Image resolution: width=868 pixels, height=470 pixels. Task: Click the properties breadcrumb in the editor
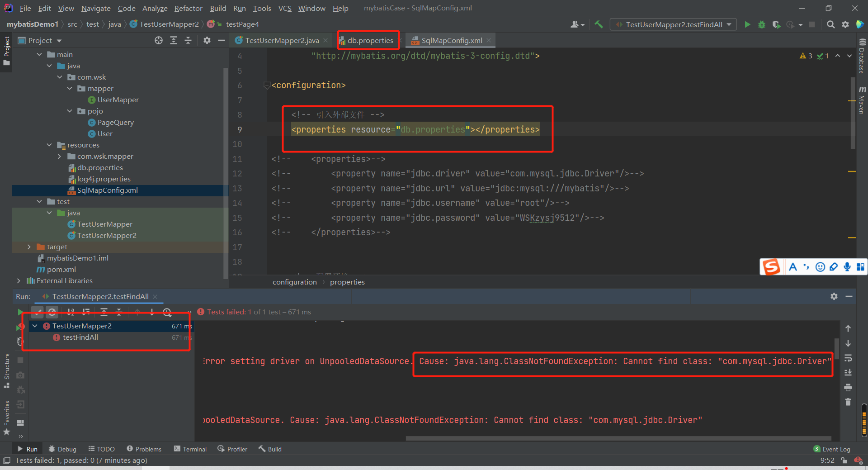pyautogui.click(x=347, y=282)
